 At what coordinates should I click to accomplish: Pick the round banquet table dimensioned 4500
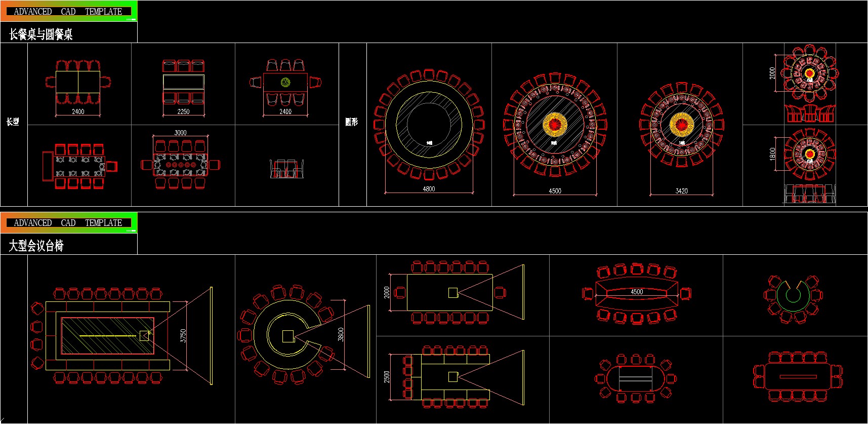point(555,125)
